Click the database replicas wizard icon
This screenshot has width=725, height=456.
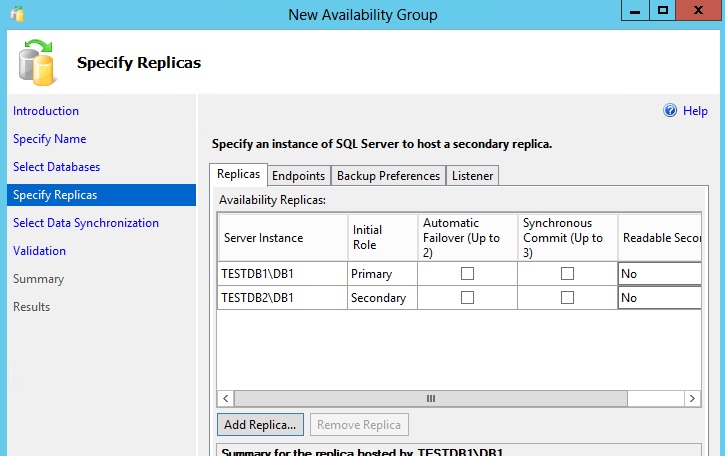point(37,62)
